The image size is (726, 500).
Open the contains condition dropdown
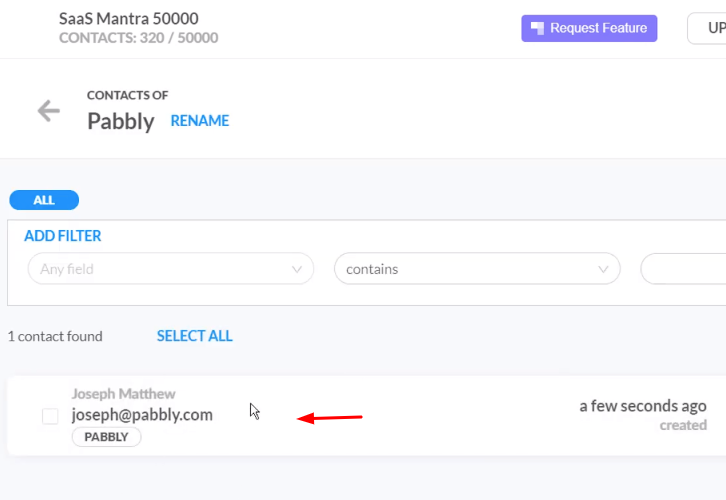coord(477,269)
